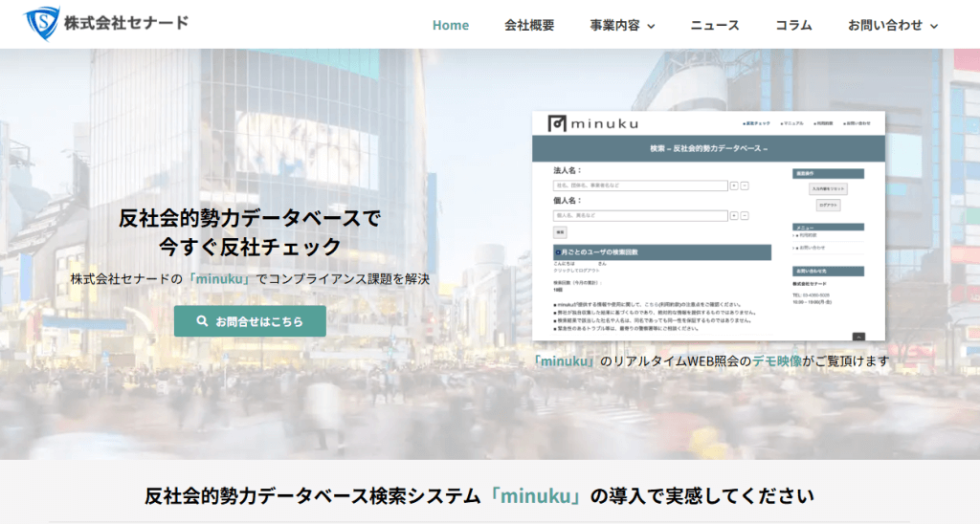Image resolution: width=980 pixels, height=524 pixels.
Task: Open the デモ映像 link
Action: point(776,361)
